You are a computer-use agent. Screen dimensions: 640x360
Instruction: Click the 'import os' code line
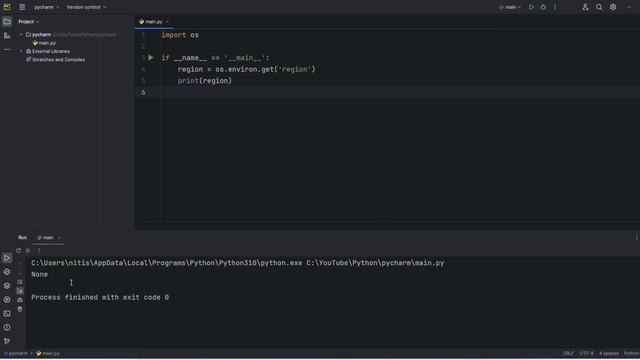(180, 35)
